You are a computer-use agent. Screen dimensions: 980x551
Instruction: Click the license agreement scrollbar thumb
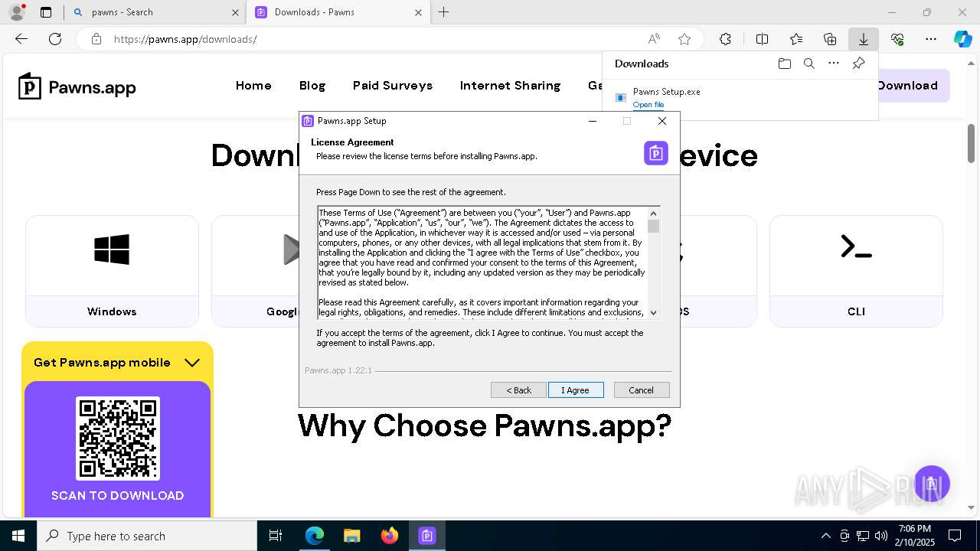[653, 226]
